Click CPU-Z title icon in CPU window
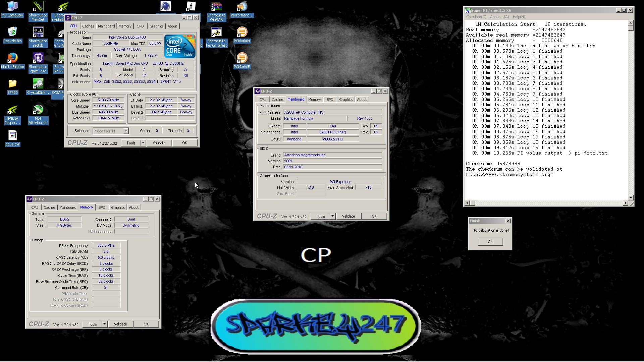644x362 pixels. 68,18
